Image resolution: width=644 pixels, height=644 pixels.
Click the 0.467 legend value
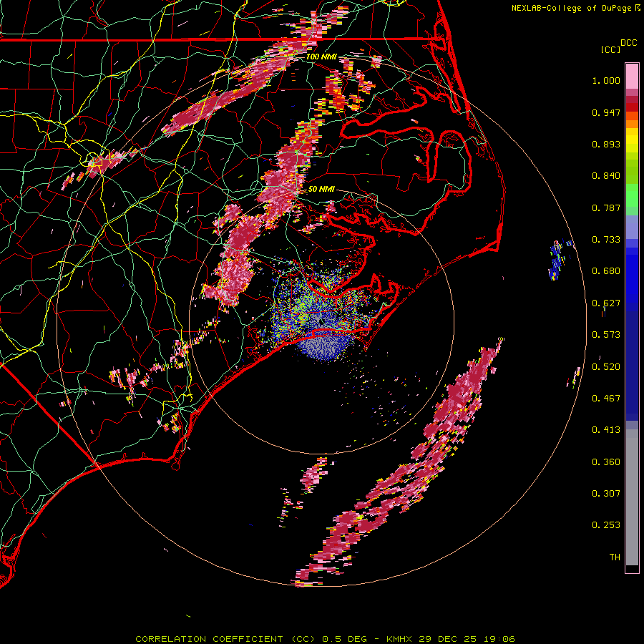click(x=606, y=399)
